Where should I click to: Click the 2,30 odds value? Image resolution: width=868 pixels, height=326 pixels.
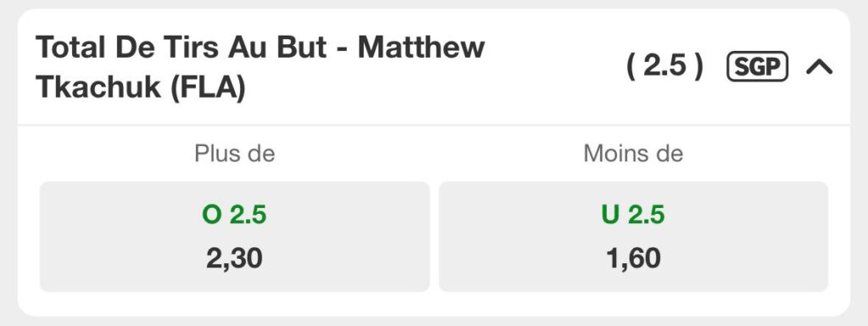234,258
